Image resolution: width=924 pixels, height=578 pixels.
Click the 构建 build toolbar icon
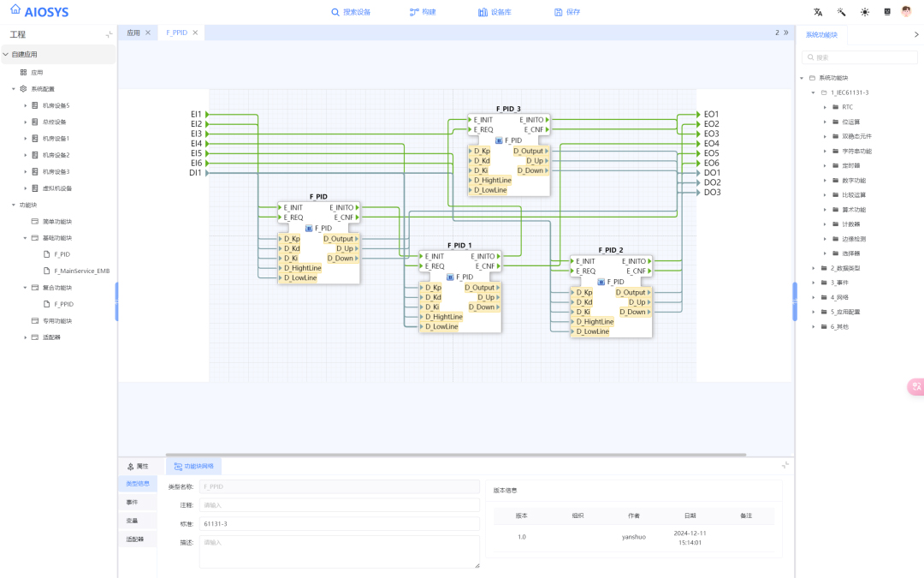click(x=414, y=12)
